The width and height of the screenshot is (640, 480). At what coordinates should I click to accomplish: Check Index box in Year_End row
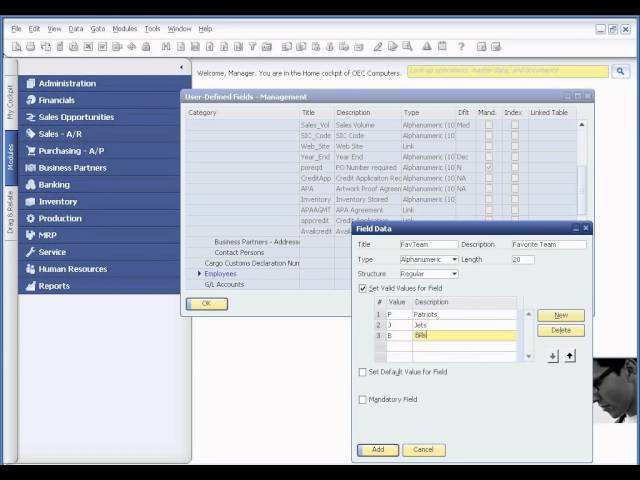515,157
